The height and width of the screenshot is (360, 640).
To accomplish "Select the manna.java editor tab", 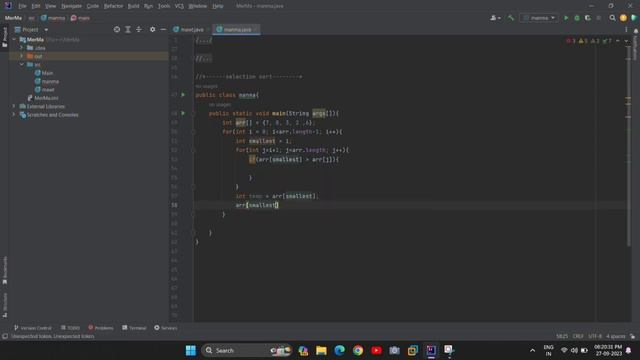I will coord(237,29).
